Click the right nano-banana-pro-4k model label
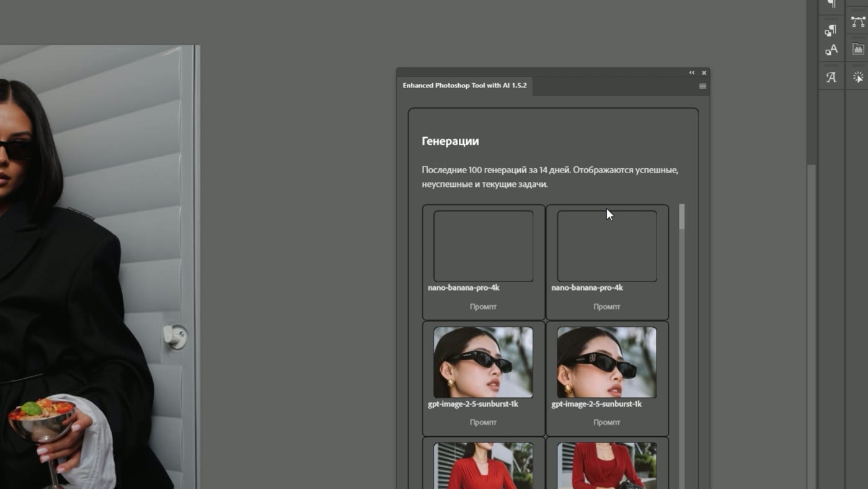Image resolution: width=868 pixels, height=489 pixels. tap(587, 288)
